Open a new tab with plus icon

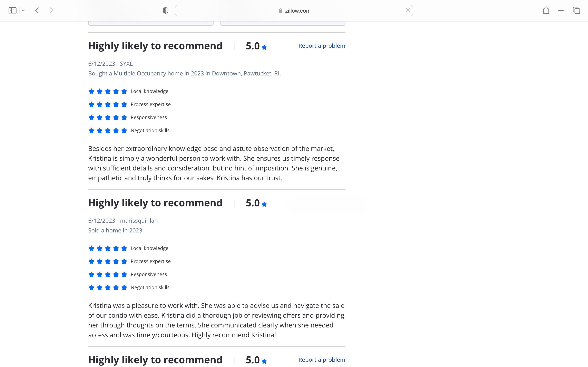pos(561,10)
